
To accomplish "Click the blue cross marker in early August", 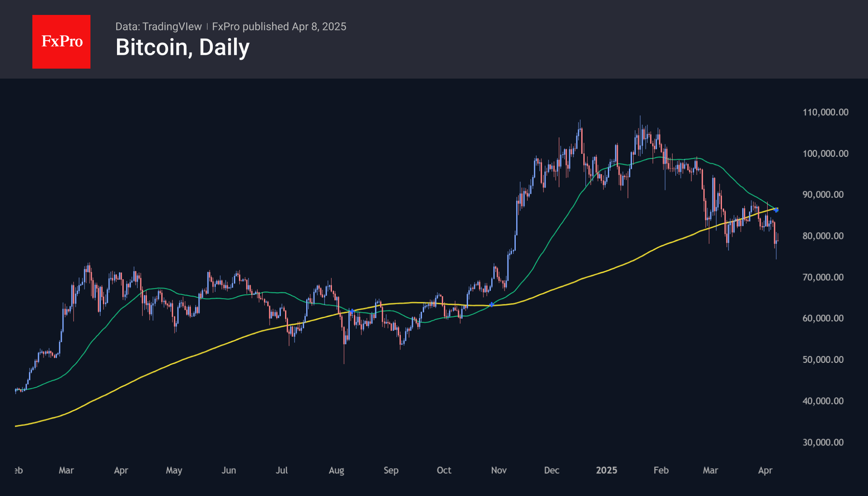I will click(352, 311).
